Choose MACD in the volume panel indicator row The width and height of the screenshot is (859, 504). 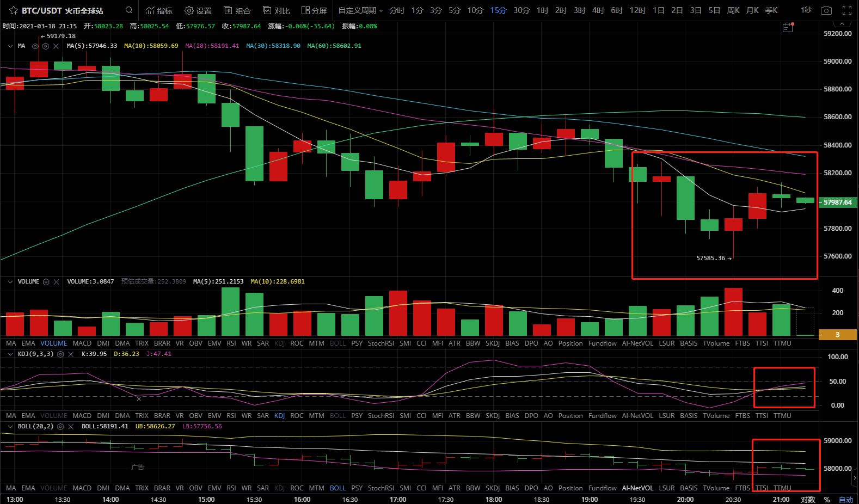tap(82, 343)
